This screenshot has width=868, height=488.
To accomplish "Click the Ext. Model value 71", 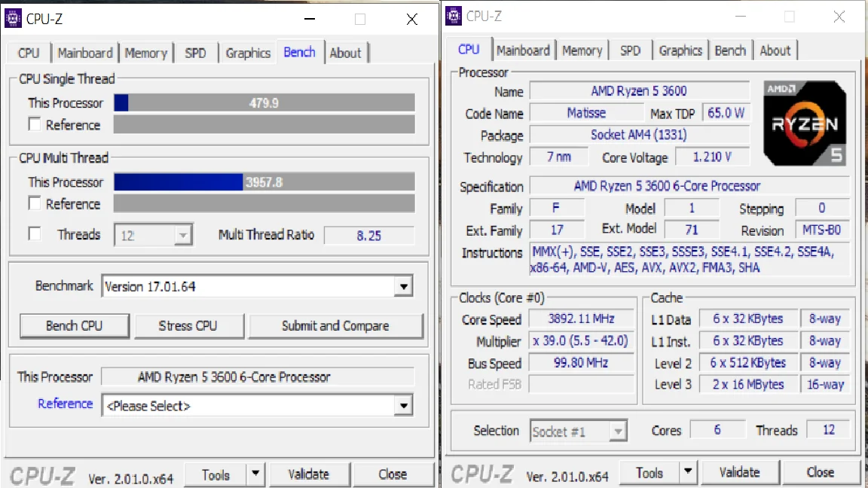I will coord(692,230).
